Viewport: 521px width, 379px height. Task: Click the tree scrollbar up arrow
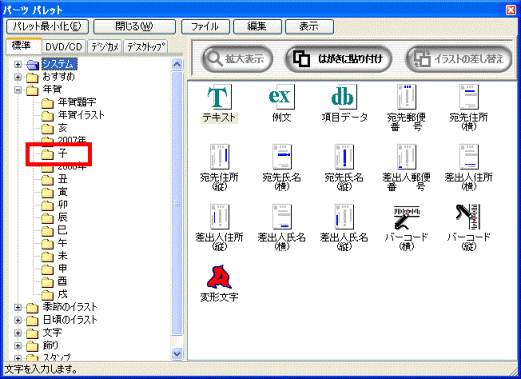click(x=177, y=64)
